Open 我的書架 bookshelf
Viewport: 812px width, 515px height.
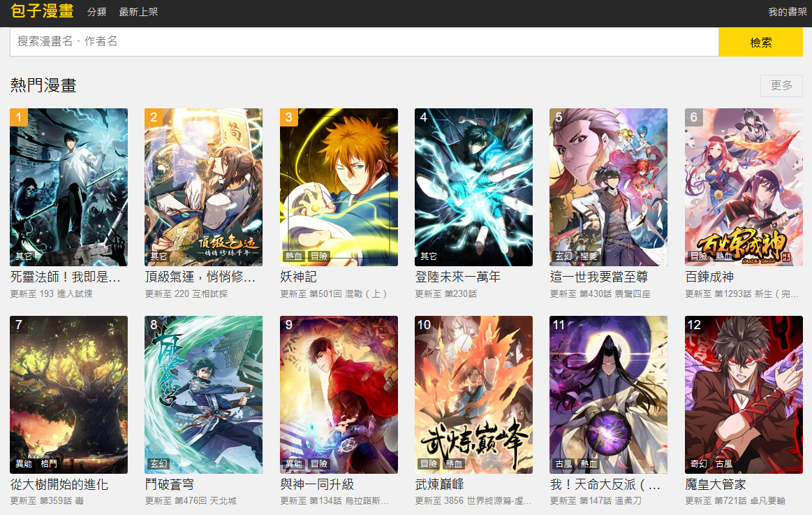tap(787, 12)
